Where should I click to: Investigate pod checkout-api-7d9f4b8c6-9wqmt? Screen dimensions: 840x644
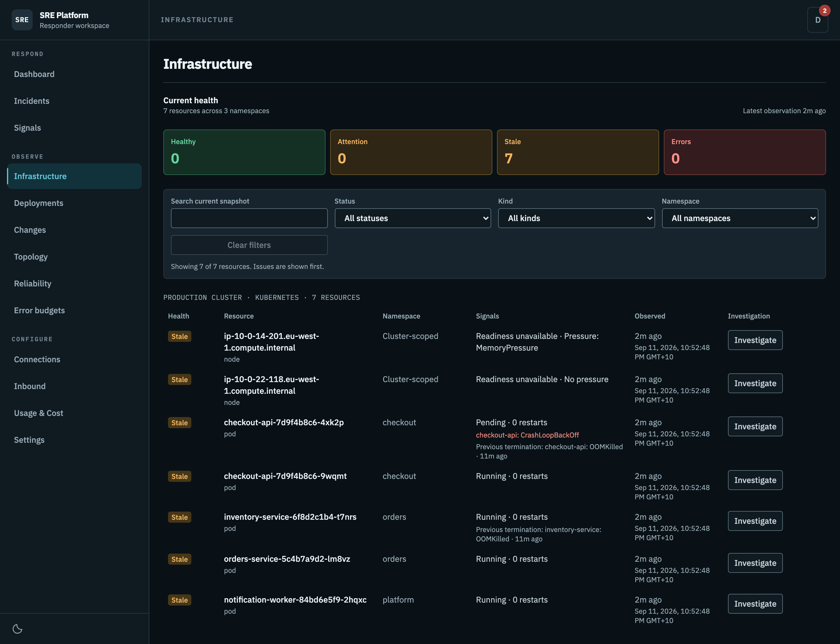(755, 480)
